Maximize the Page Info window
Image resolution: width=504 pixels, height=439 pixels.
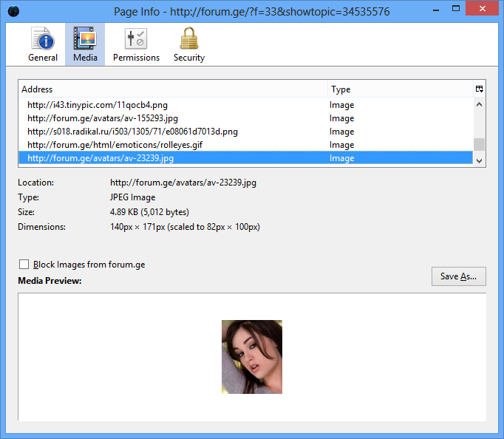coord(456,9)
